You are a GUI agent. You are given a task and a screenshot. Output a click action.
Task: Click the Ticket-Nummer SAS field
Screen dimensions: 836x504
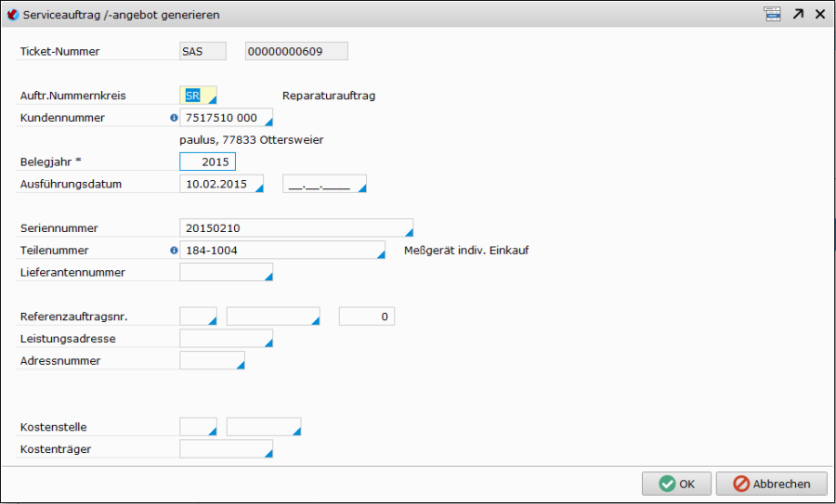202,51
